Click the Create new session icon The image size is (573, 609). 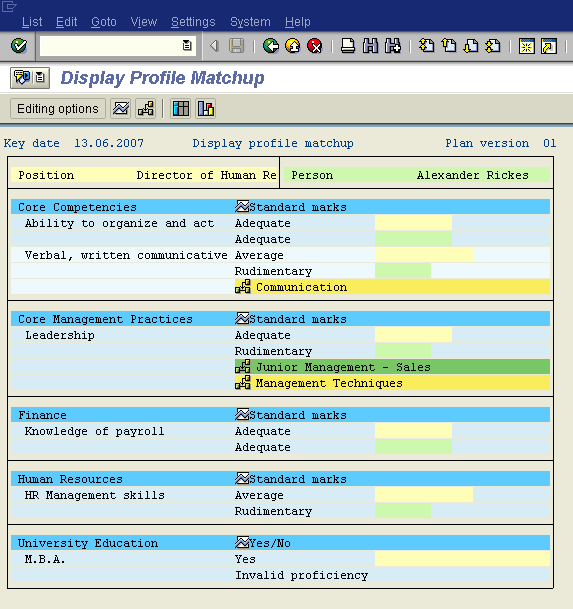[x=527, y=46]
